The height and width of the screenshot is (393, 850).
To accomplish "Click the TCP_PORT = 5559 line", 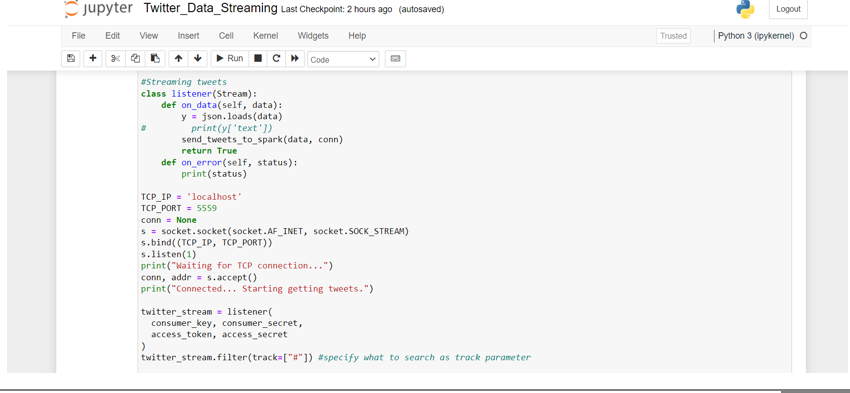I will (x=179, y=208).
